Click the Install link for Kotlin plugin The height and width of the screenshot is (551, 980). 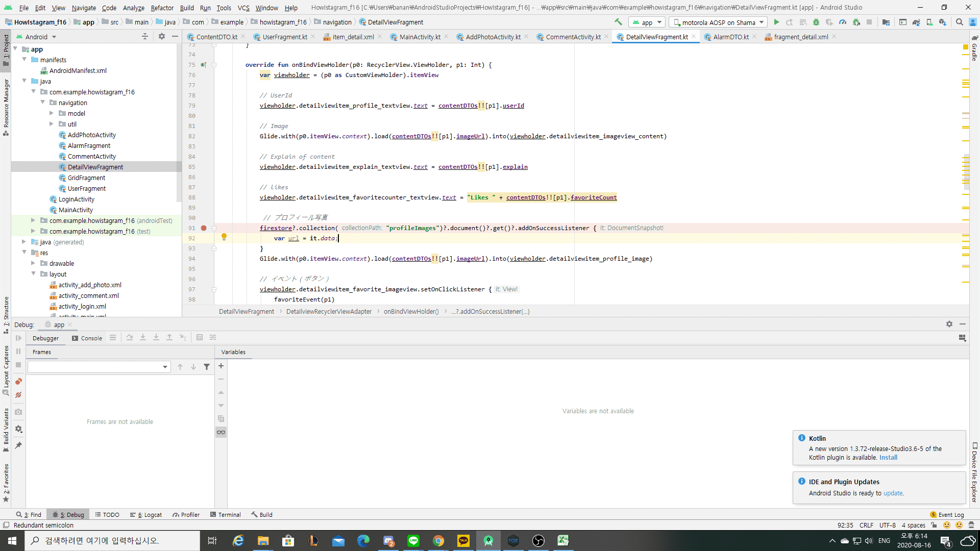click(888, 458)
